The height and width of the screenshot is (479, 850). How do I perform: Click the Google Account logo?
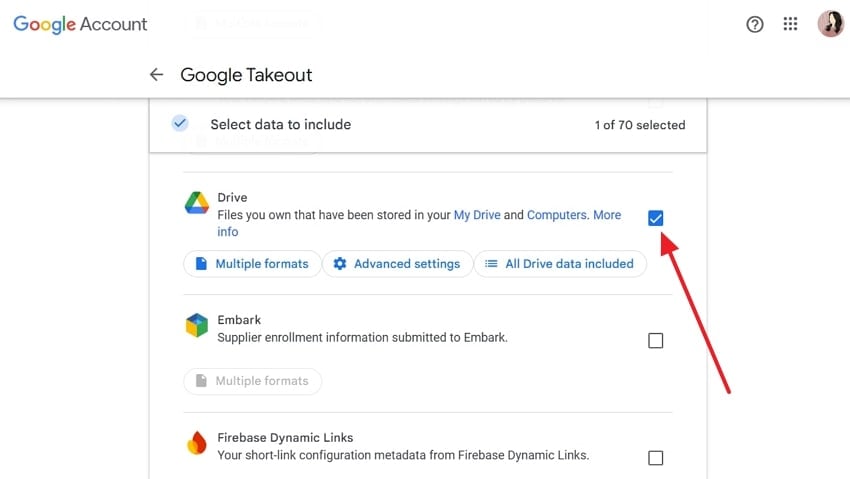click(80, 24)
